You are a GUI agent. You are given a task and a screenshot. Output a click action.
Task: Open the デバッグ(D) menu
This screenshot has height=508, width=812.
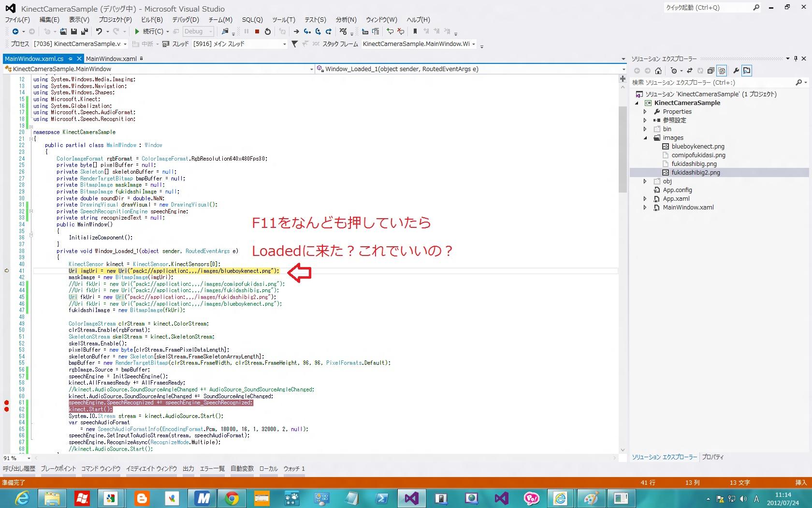186,20
